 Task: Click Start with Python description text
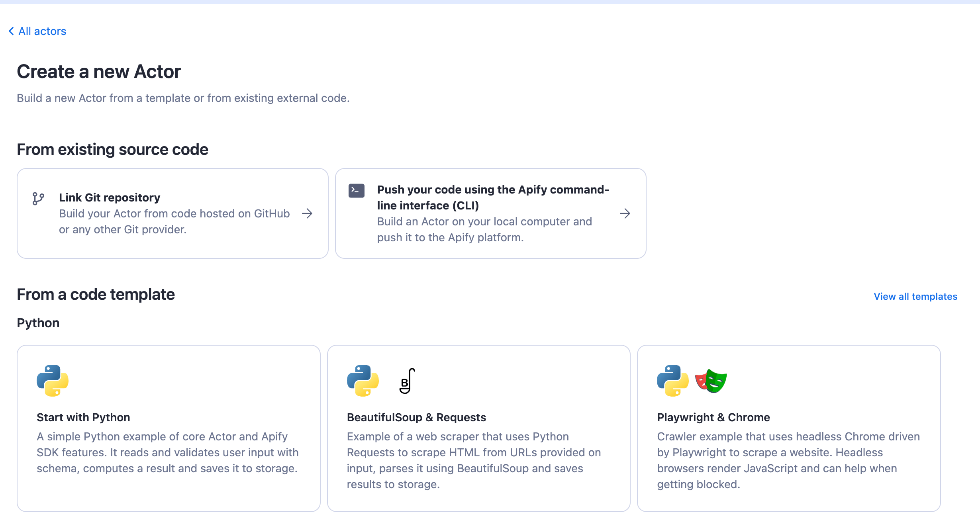click(167, 452)
